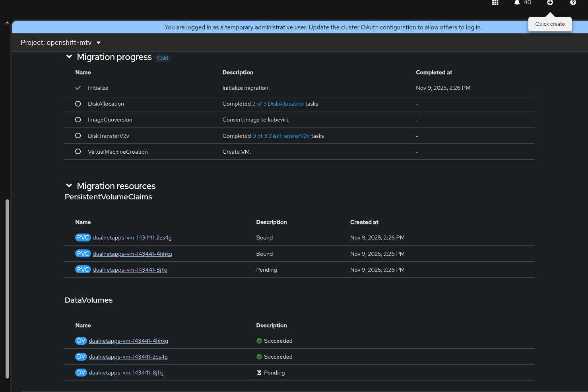Open the application launcher grid icon
Screen dimensions: 588x392
495,2
